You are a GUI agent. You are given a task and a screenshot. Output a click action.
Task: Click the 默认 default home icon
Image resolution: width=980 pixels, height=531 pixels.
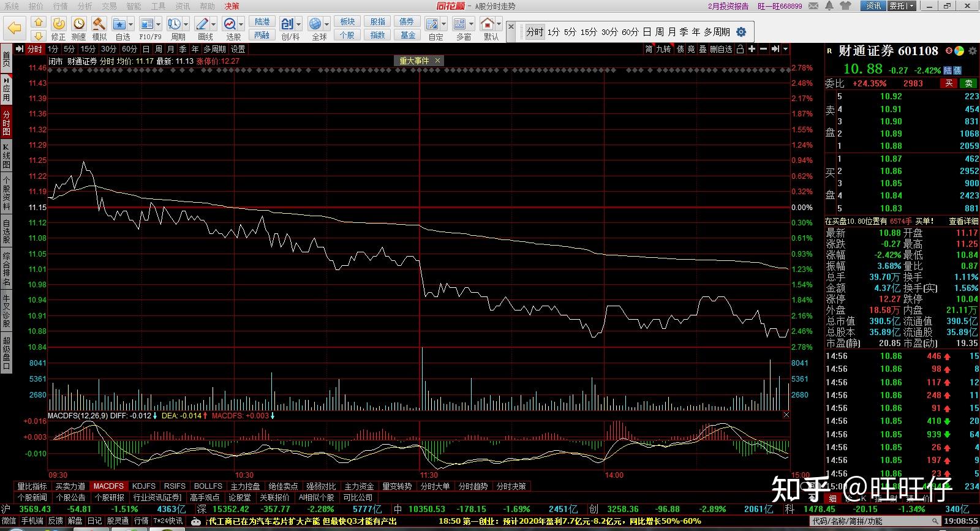(488, 24)
